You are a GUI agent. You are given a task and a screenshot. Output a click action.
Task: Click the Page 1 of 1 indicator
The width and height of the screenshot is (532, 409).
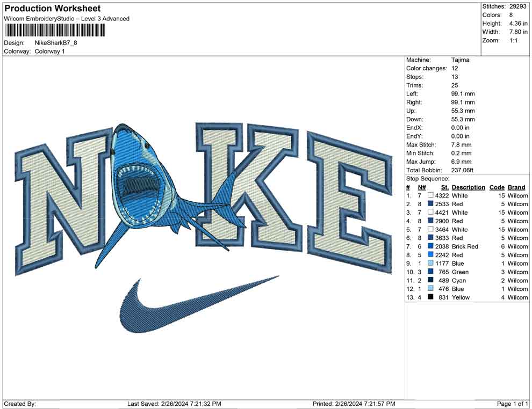pyautogui.click(x=512, y=404)
